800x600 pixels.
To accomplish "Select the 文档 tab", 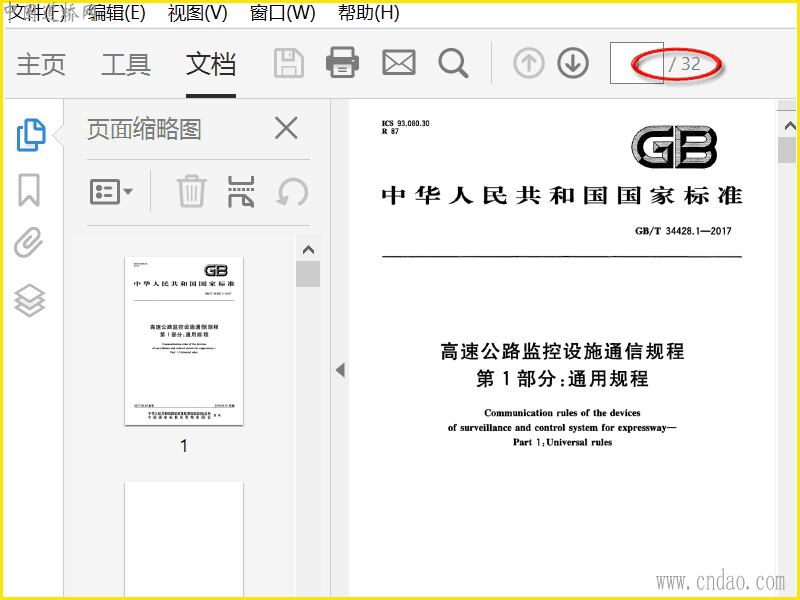I will coord(211,65).
